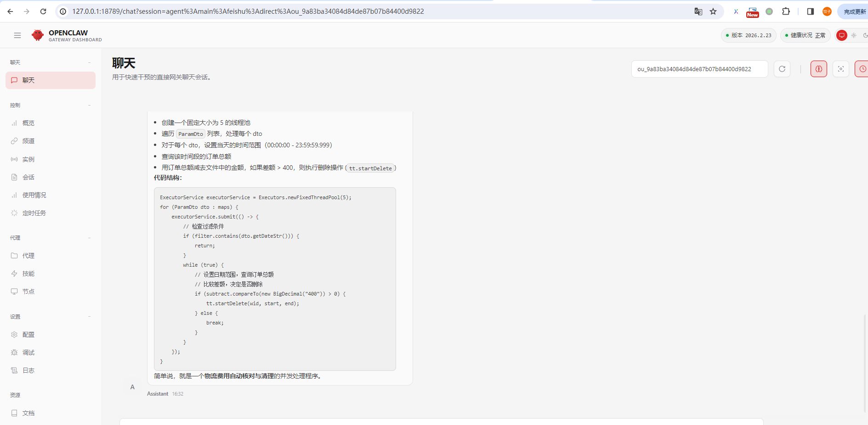Open site information icon in address bar
868x425 pixels.
[63, 11]
